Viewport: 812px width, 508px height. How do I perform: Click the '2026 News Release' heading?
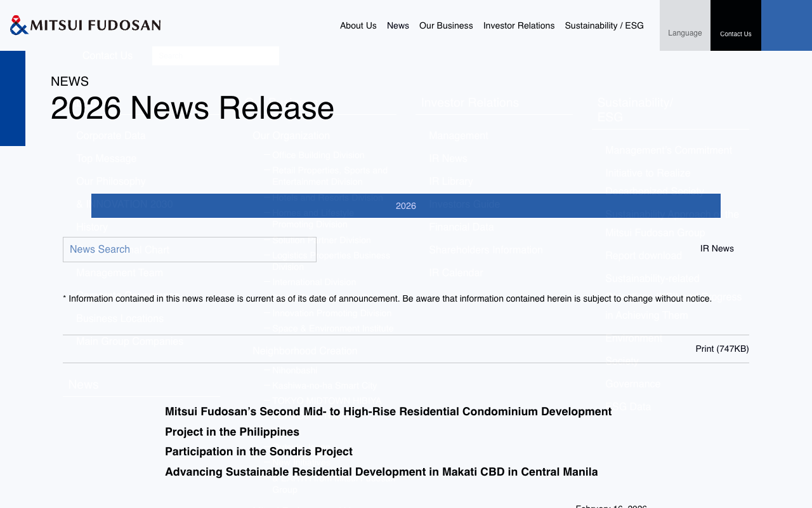point(192,108)
